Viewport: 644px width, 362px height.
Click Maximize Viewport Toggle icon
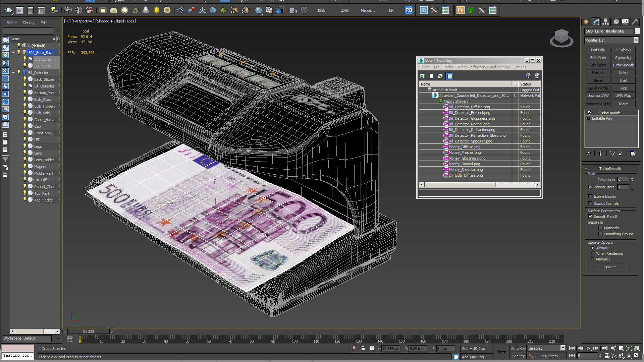(x=637, y=356)
